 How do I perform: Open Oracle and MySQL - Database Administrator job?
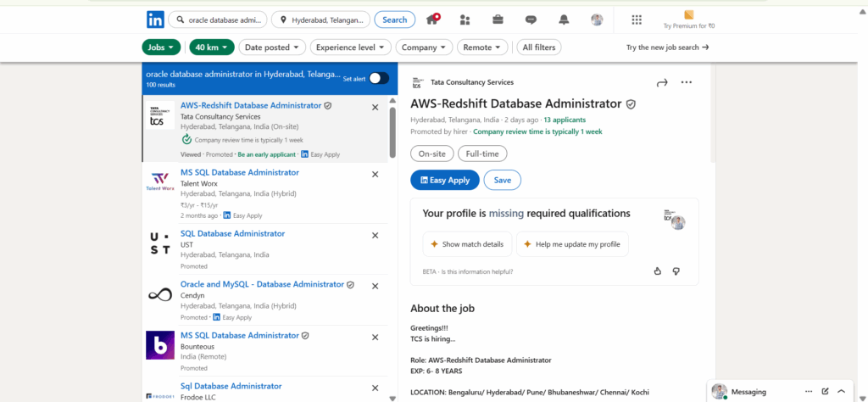point(263,285)
